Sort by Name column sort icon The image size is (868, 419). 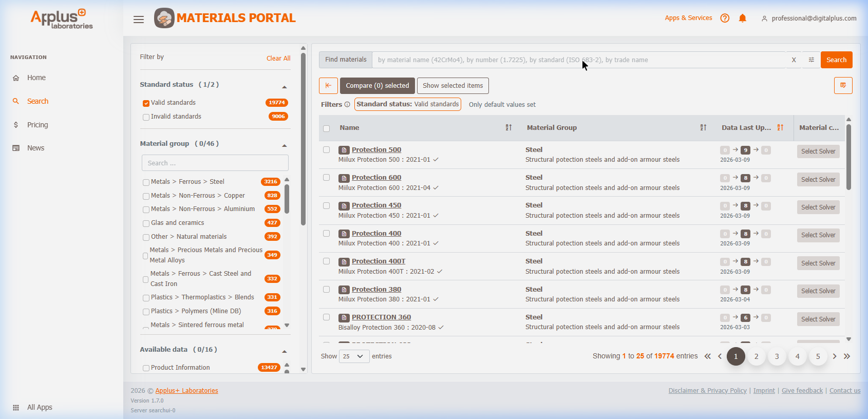point(508,128)
